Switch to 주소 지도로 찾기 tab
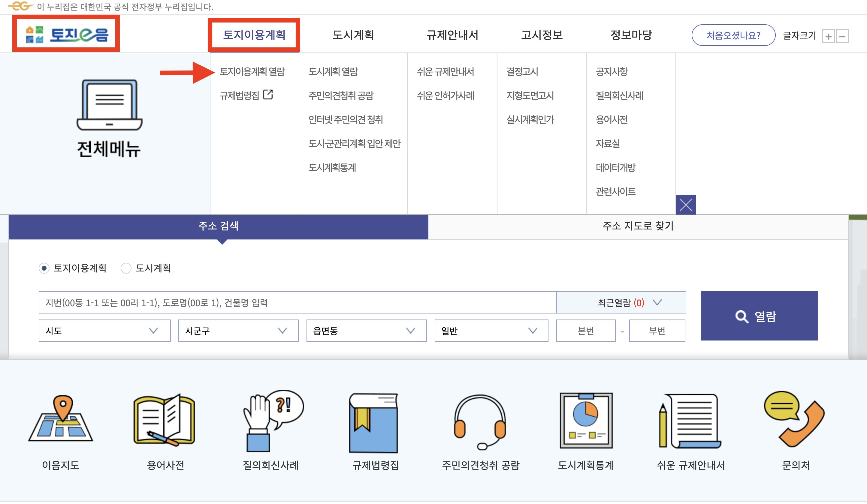The width and height of the screenshot is (867, 504). pyautogui.click(x=638, y=226)
